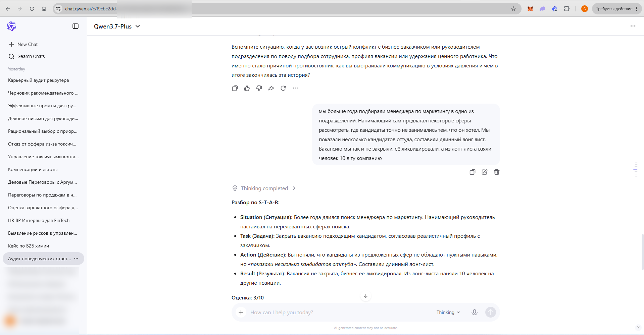Open chat 'Компенсации и льготы'
Screen dimensions: 644x335
tap(43, 169)
